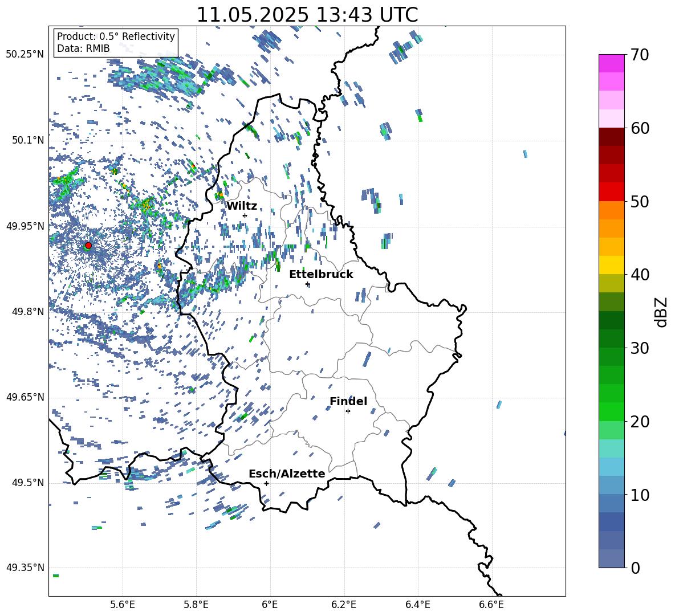Click the bright green swatch above 20

tap(611, 412)
